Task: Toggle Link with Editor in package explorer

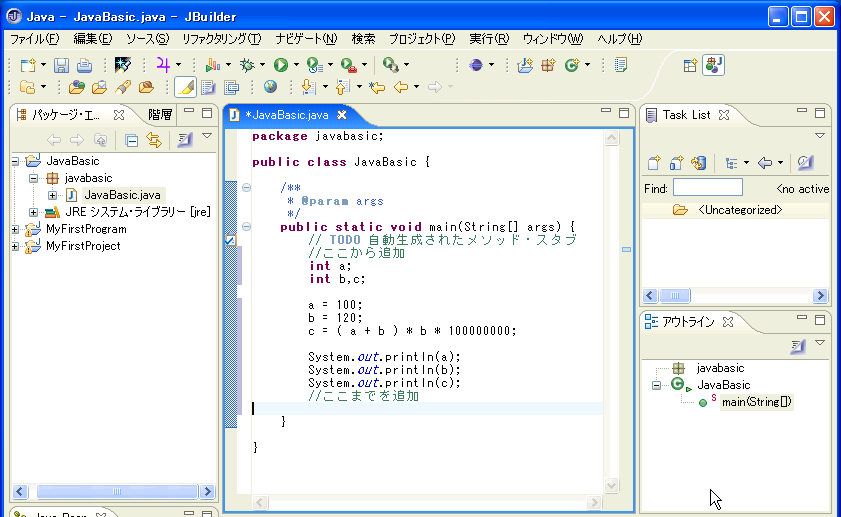Action: 154,140
